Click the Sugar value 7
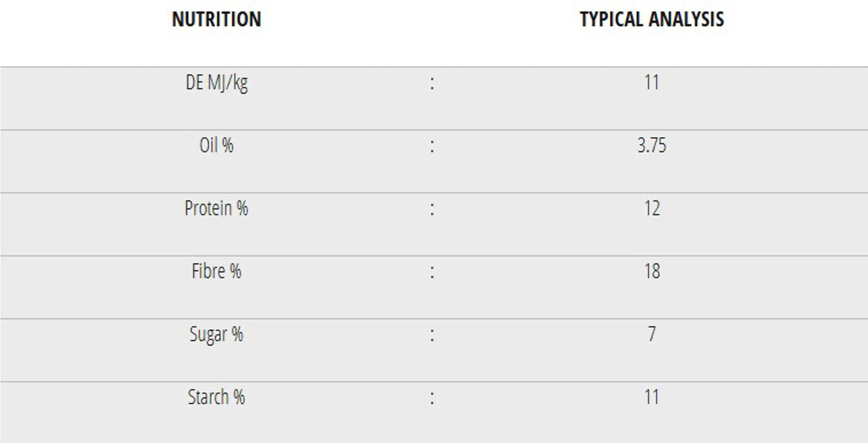868x443 pixels. (651, 334)
